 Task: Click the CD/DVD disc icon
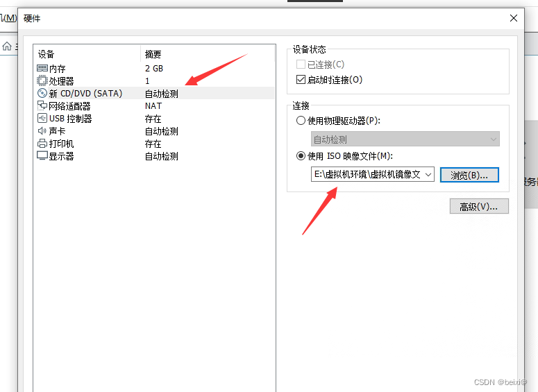click(42, 93)
